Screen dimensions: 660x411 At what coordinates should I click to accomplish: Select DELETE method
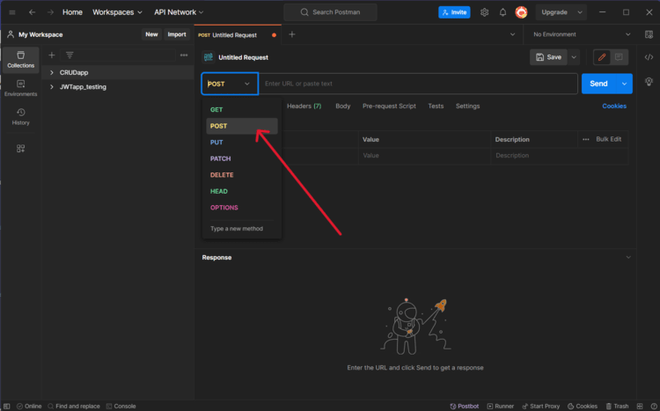242,175
